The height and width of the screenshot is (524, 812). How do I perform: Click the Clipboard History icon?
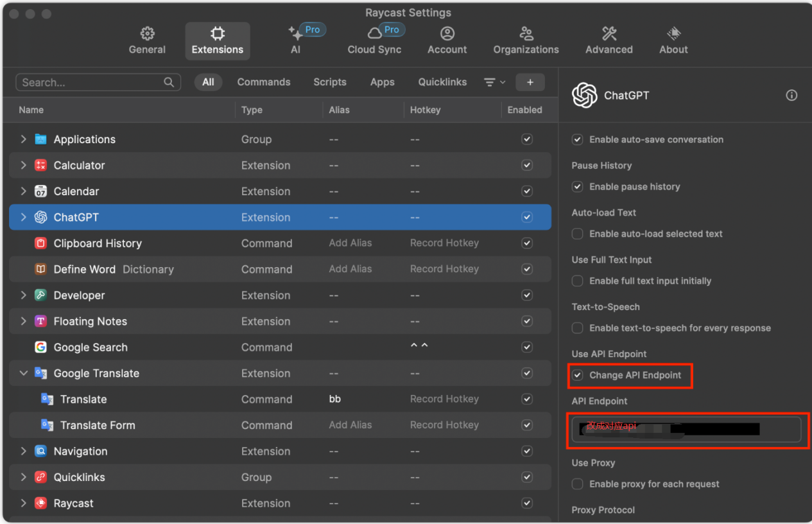[x=41, y=243]
